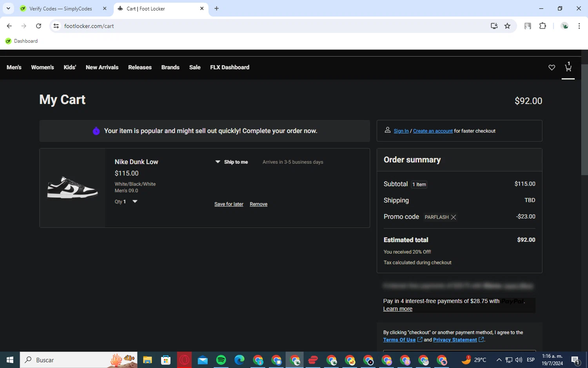Open a new browser tab
The image size is (588, 368).
pos(216,9)
